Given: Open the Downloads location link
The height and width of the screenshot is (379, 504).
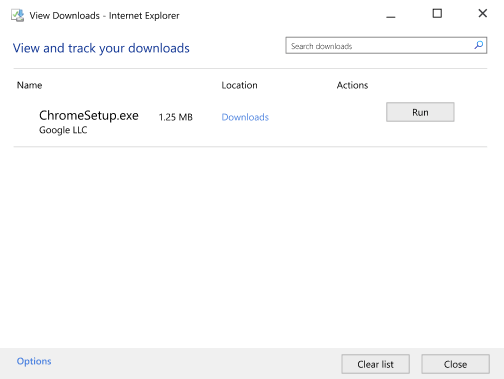Looking at the screenshot, I should point(245,117).
